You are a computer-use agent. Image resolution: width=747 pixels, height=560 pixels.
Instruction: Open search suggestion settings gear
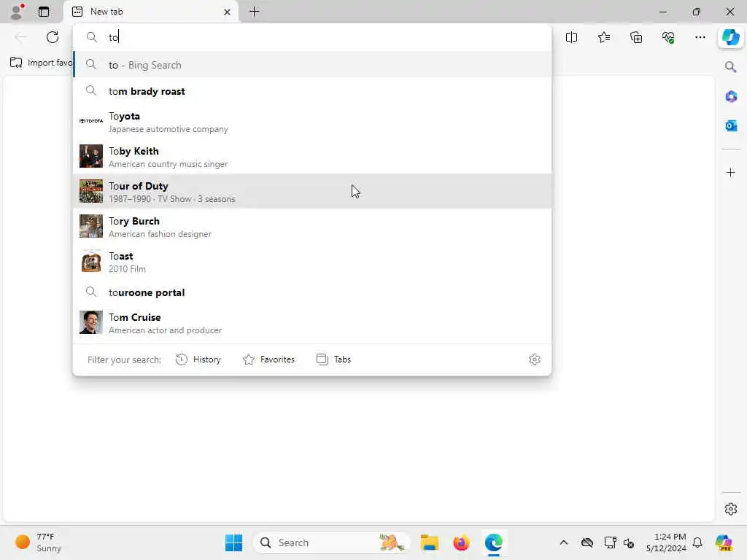(535, 359)
